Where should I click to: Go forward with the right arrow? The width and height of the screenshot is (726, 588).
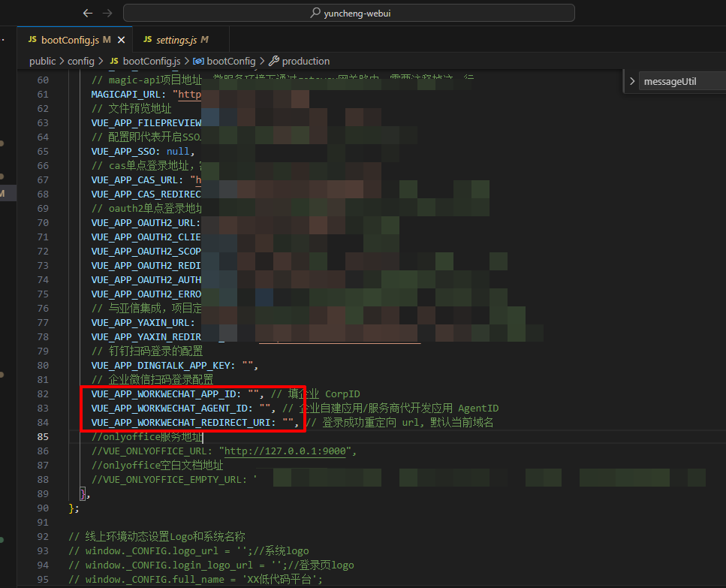(107, 14)
